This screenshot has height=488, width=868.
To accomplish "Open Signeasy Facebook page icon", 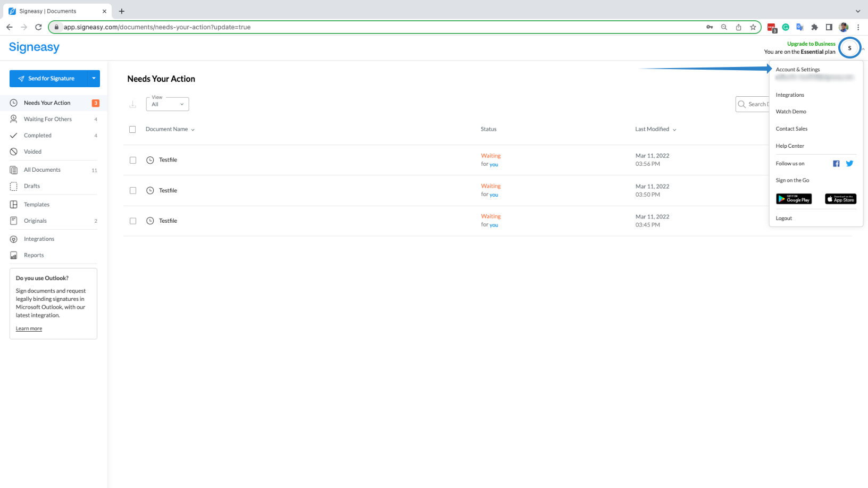I will coord(836,164).
